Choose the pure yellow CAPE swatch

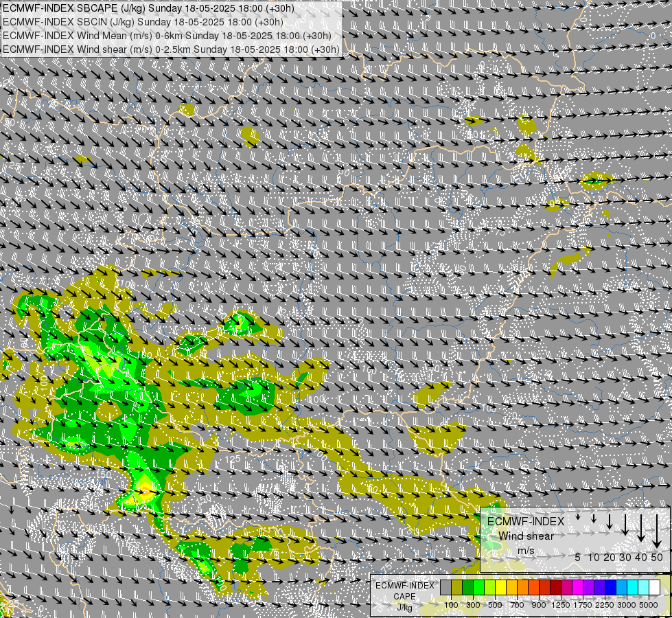tap(501, 588)
